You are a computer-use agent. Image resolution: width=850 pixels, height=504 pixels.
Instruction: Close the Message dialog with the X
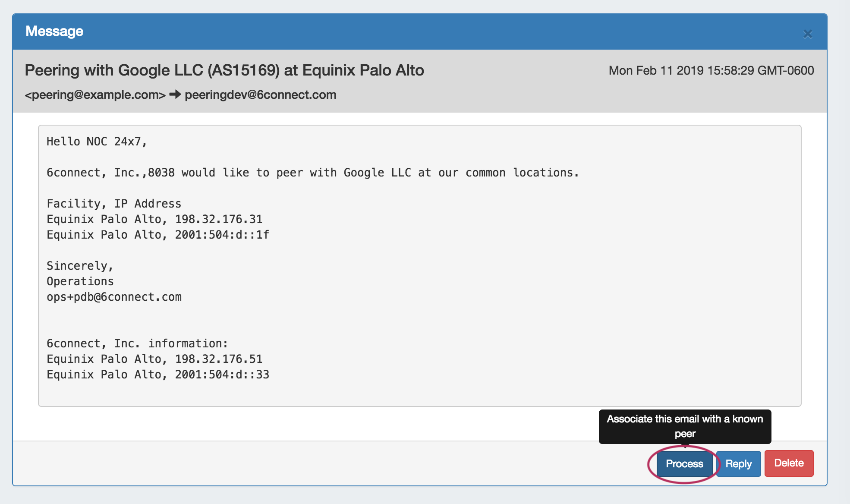coord(807,34)
